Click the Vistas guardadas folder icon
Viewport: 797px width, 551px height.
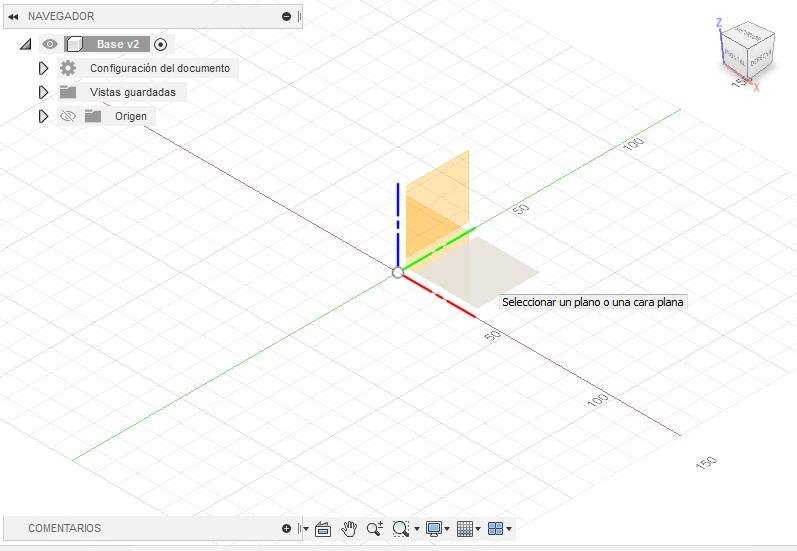coord(68,92)
